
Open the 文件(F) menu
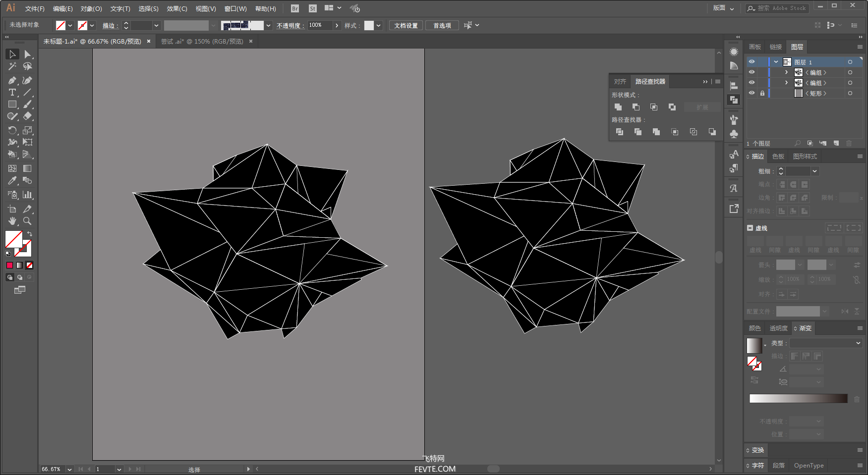pyautogui.click(x=35, y=9)
